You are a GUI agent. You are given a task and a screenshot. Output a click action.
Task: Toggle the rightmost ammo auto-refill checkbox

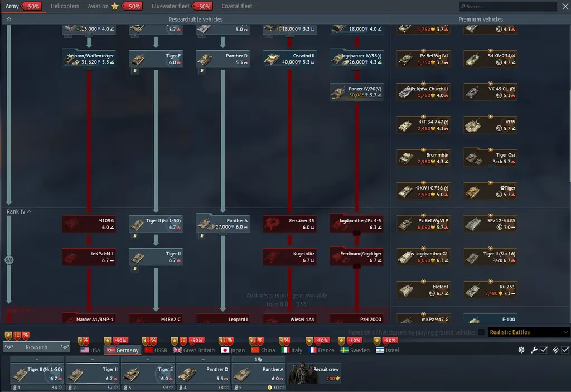coord(565,350)
